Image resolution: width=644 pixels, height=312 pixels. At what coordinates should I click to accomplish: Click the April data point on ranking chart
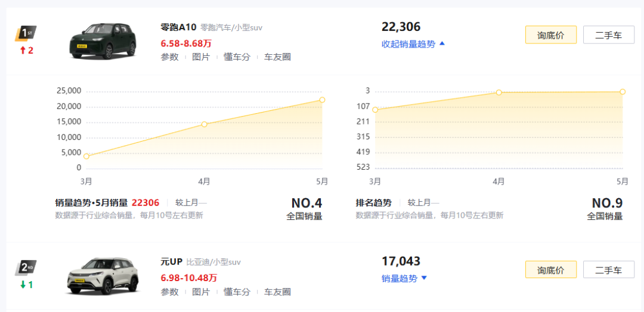tap(499, 92)
